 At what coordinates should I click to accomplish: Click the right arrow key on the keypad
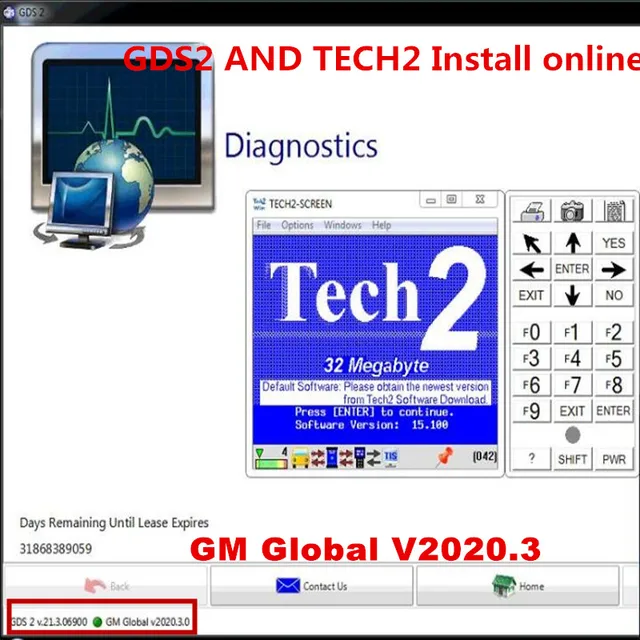tap(614, 269)
